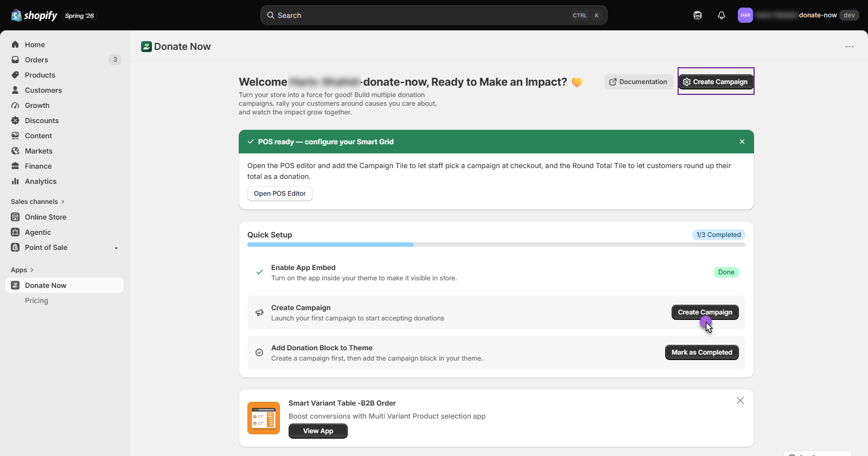This screenshot has height=456, width=868.
Task: Click the Enable App Embed row title
Action: [x=303, y=267]
